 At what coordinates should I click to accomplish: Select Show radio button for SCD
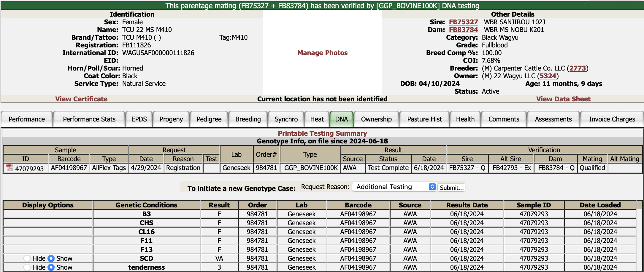pyautogui.click(x=51, y=258)
